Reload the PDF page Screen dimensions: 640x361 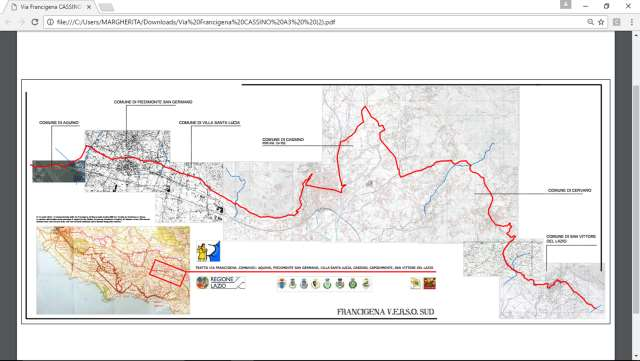coord(35,22)
